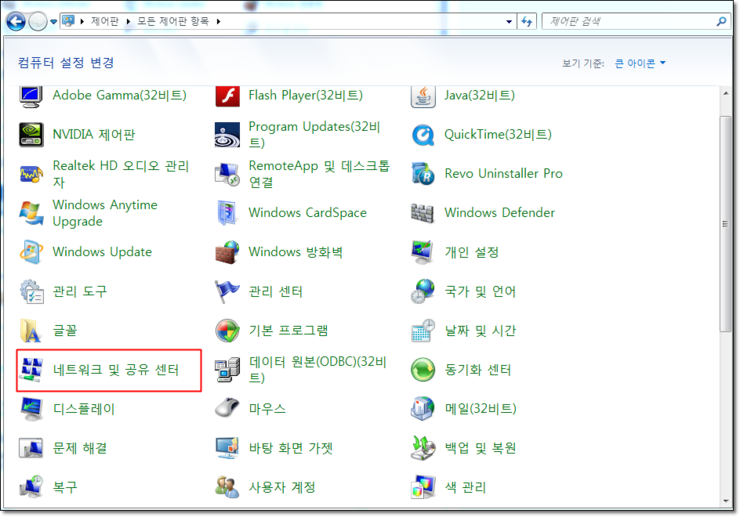This screenshot has height=517, width=740.
Task: Open the 마우스 mouse settings icon
Action: click(228, 409)
